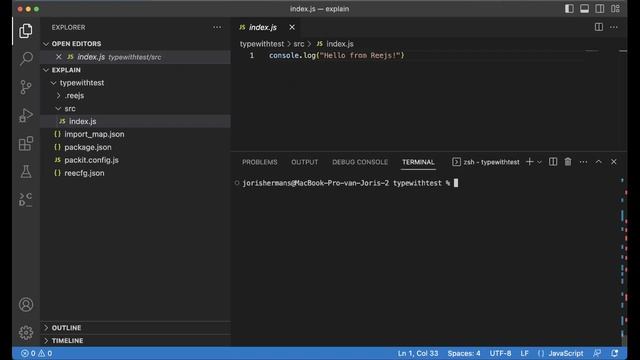Toggle the bottom panel layout icon
Viewport: 640px width, 360px height.
(584, 9)
